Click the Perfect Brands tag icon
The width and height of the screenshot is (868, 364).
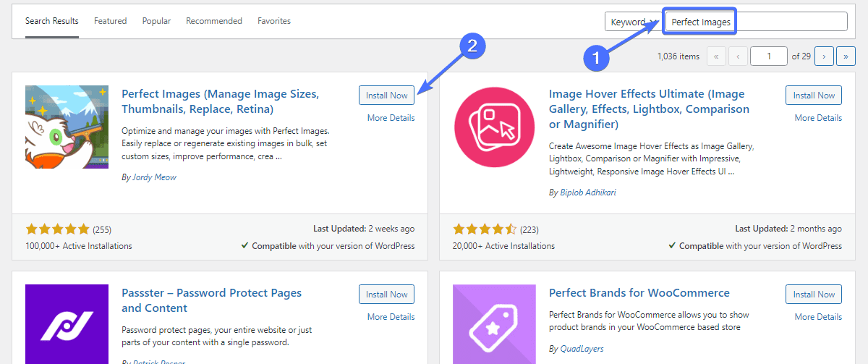coord(494,324)
